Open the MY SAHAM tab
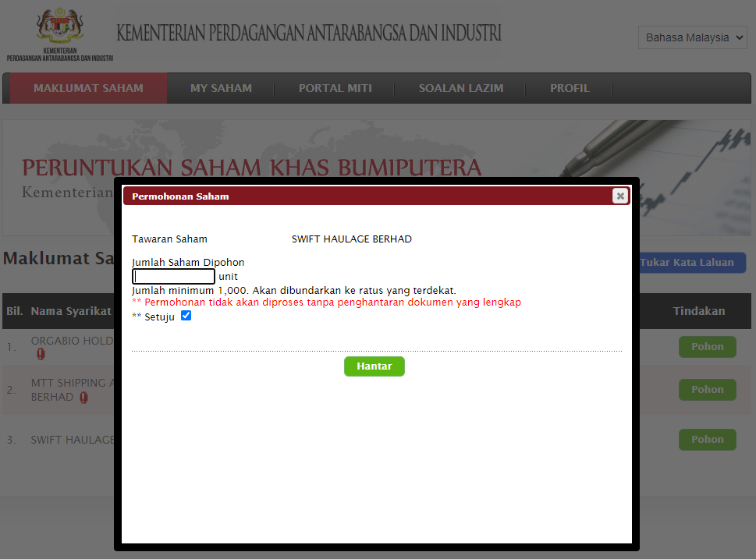The image size is (756, 559). (221, 88)
